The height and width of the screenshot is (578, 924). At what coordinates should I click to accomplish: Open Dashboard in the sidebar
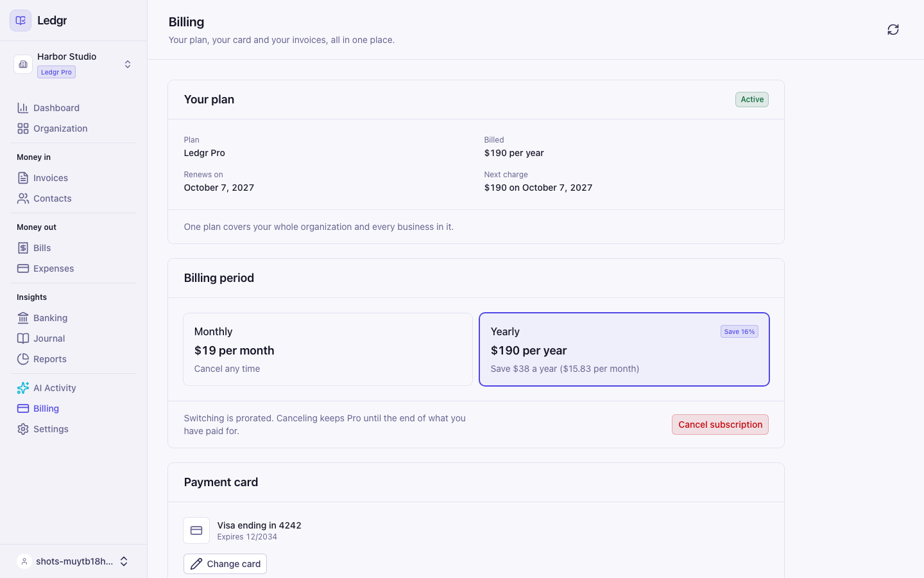tap(74, 108)
